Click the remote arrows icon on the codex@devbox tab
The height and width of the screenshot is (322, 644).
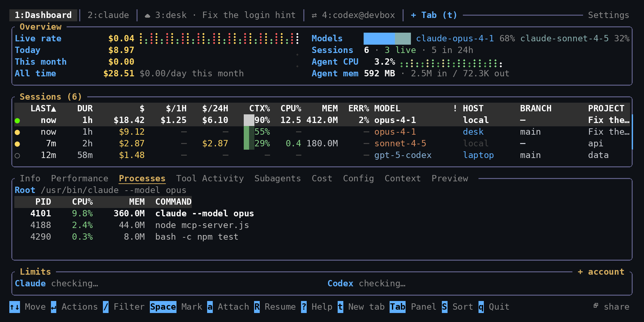coord(314,15)
